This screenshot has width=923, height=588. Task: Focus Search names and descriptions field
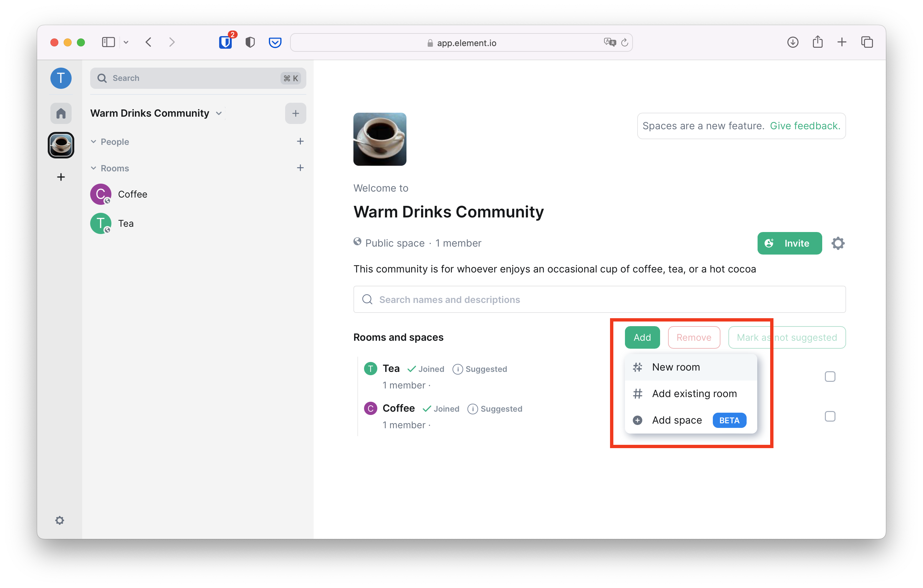pyautogui.click(x=599, y=299)
